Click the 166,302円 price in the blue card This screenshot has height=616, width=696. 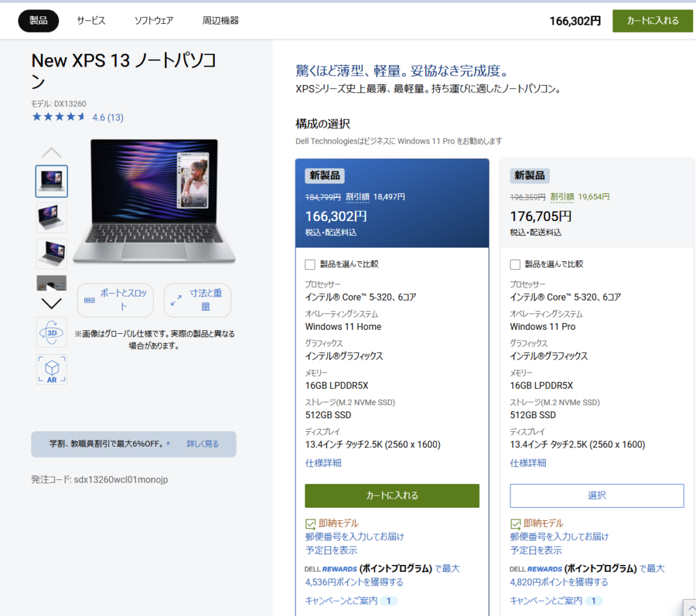click(x=336, y=216)
